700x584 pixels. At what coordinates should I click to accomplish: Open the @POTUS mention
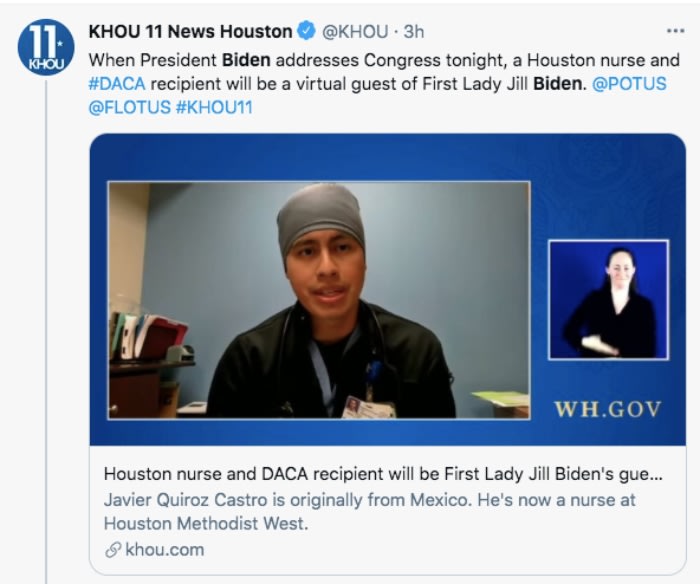pos(629,83)
